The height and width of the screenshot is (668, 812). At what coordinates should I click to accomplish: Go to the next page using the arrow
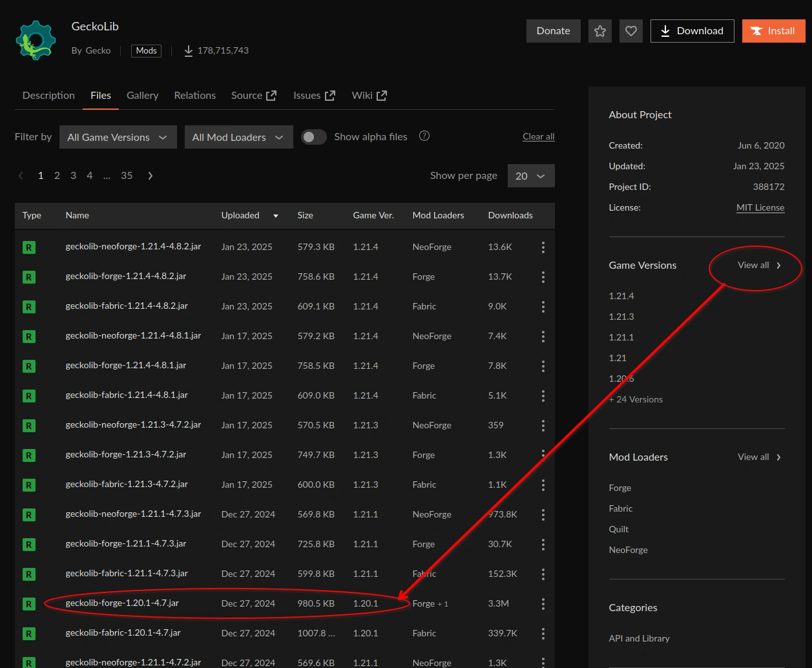pyautogui.click(x=151, y=176)
